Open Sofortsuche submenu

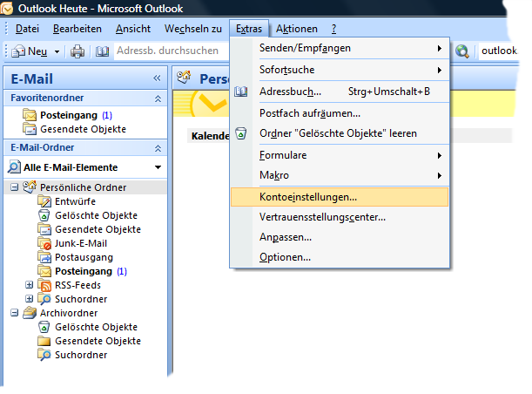click(340, 70)
